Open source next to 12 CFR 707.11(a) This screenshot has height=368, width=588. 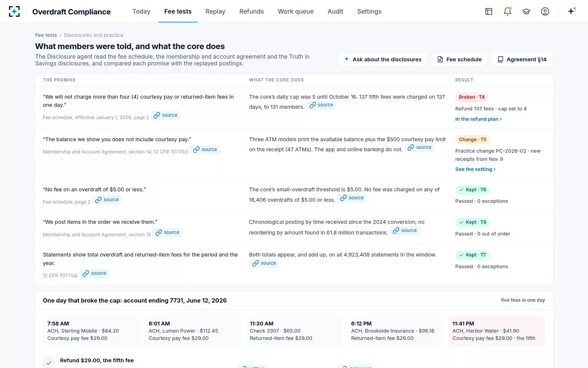click(x=94, y=274)
